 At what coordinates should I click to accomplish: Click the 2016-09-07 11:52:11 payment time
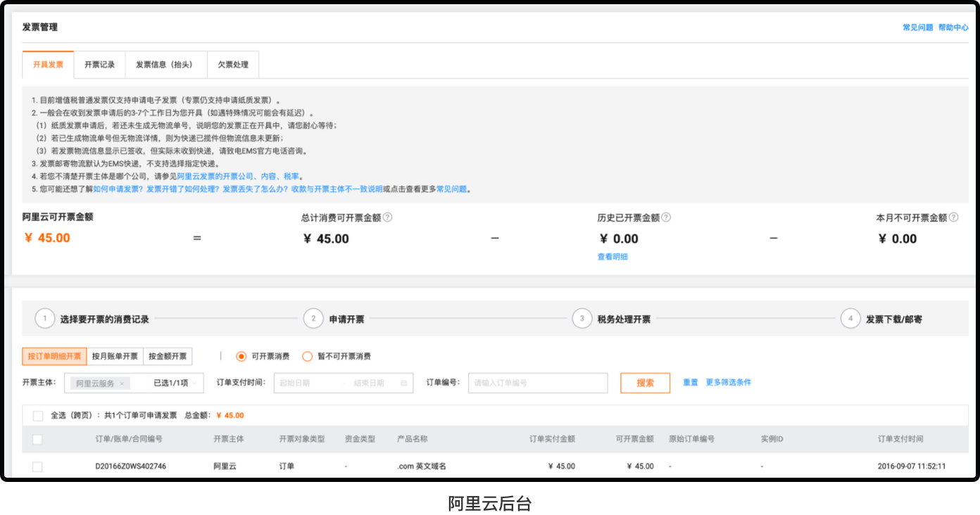coord(912,466)
